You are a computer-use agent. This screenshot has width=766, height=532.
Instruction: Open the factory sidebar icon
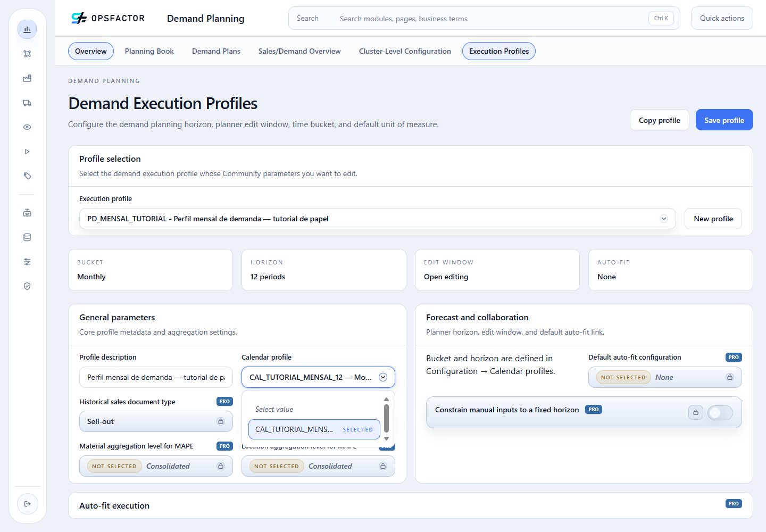[x=27, y=78]
